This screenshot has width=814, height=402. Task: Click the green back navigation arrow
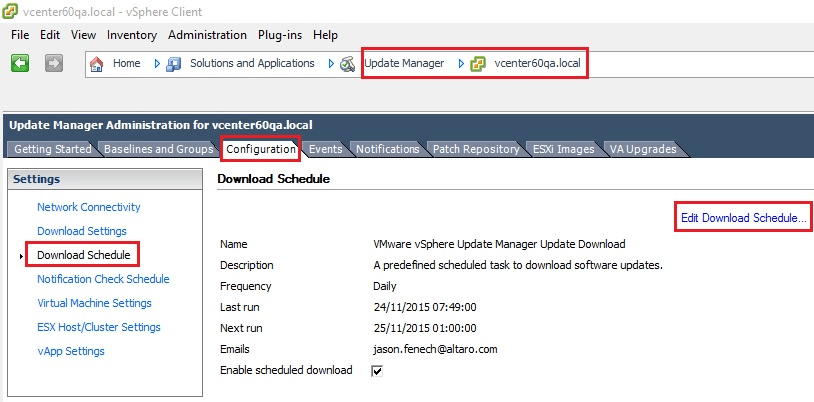click(x=20, y=63)
